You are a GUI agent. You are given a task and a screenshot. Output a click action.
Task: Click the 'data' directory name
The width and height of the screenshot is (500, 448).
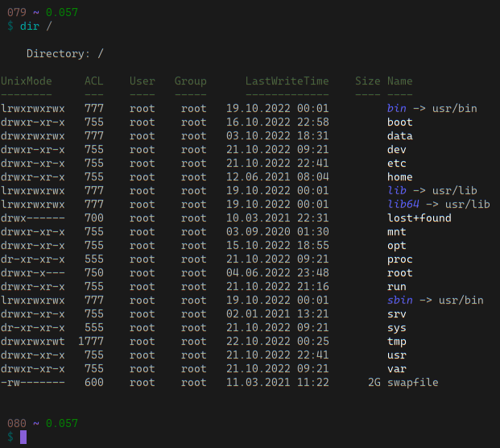coord(400,136)
